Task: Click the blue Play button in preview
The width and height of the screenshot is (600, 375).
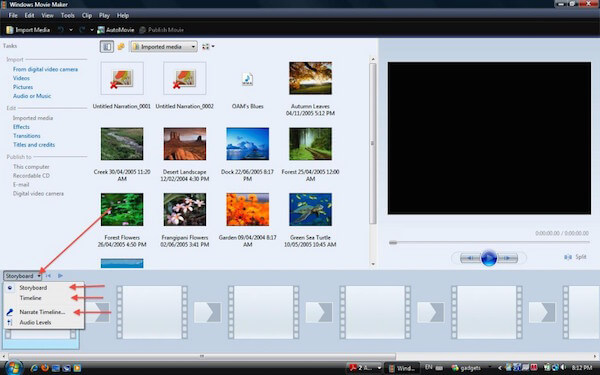Action: pyautogui.click(x=489, y=258)
